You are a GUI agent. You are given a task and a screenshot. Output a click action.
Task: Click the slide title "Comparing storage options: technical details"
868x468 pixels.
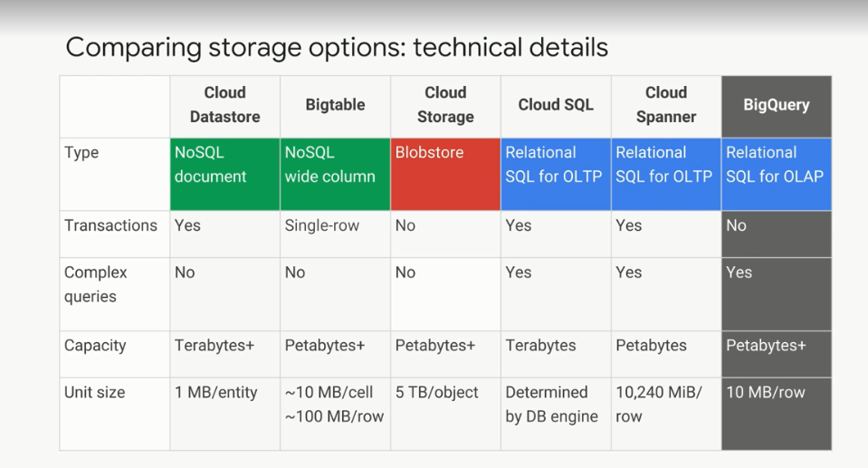click(337, 47)
